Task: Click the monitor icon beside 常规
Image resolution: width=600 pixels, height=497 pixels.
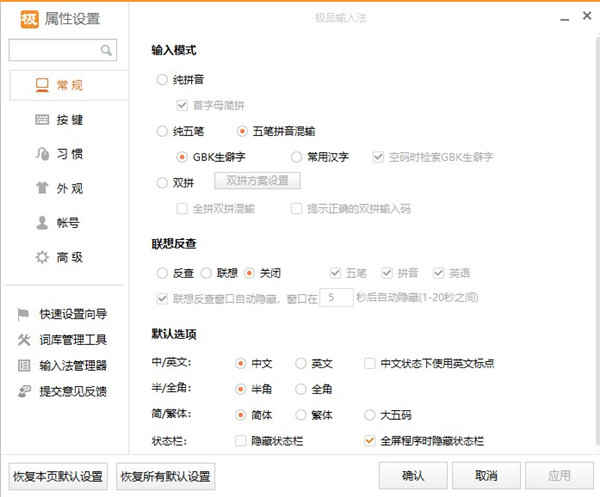Action: 42,85
